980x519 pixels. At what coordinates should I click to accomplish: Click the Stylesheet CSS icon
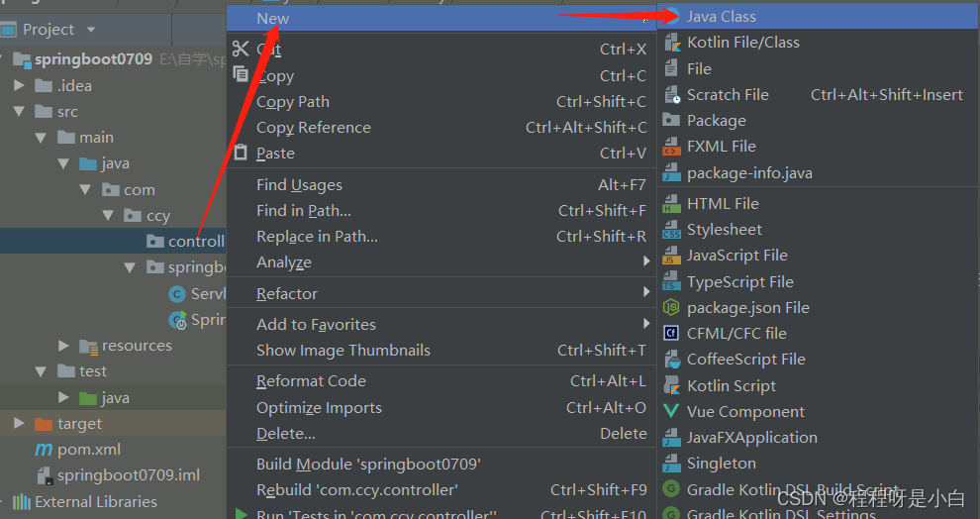click(x=671, y=230)
